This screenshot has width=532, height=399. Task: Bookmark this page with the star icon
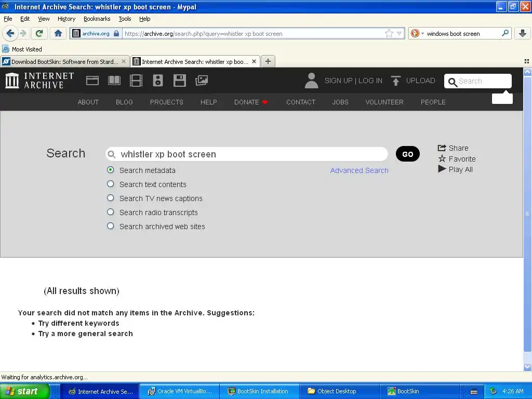pyautogui.click(x=389, y=33)
